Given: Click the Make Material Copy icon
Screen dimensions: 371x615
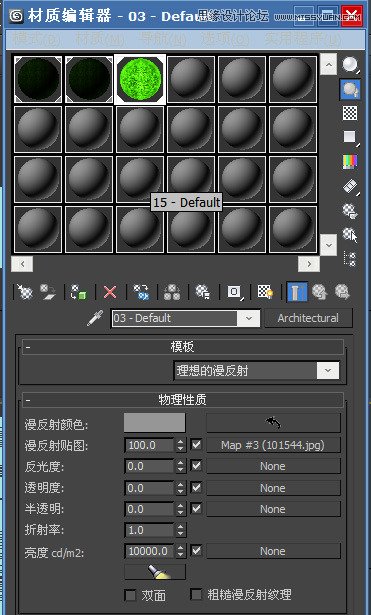Looking at the screenshot, I should point(141,292).
